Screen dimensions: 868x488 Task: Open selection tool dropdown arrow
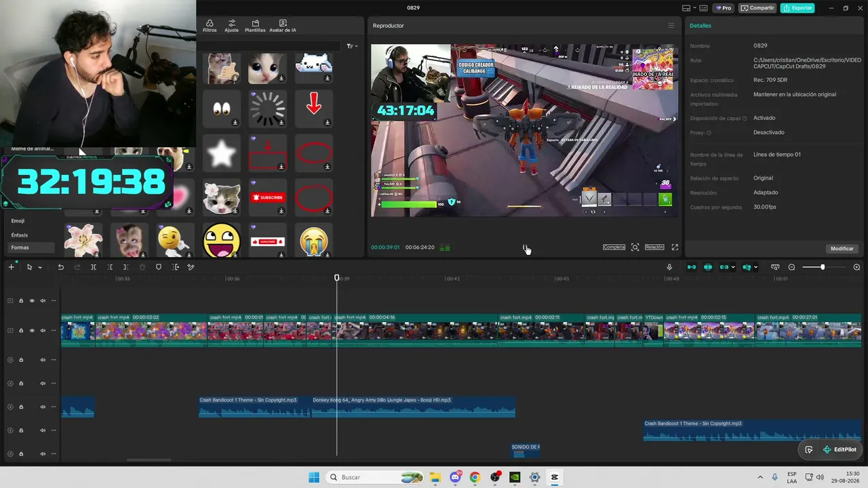tap(40, 267)
